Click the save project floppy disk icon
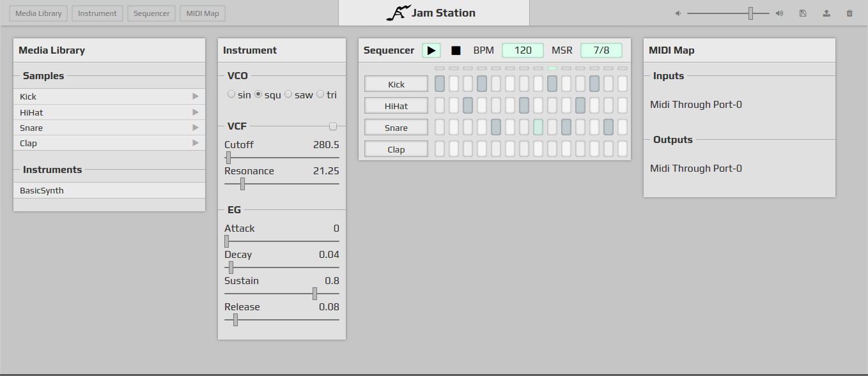The width and height of the screenshot is (868, 376). (803, 13)
